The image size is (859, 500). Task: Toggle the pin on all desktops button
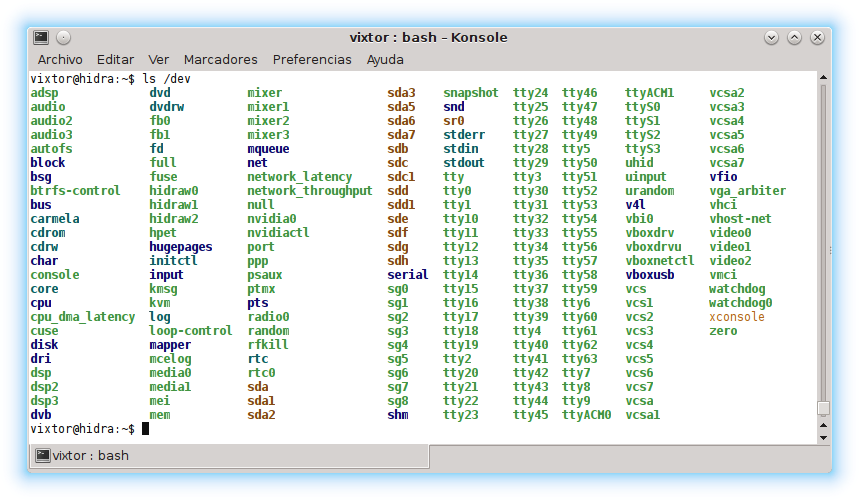pyautogui.click(x=64, y=38)
